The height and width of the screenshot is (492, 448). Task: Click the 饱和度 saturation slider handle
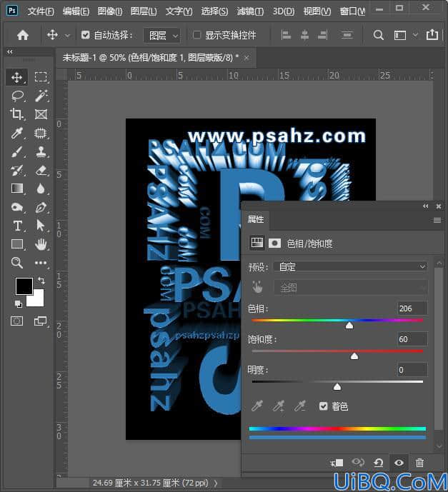click(354, 356)
